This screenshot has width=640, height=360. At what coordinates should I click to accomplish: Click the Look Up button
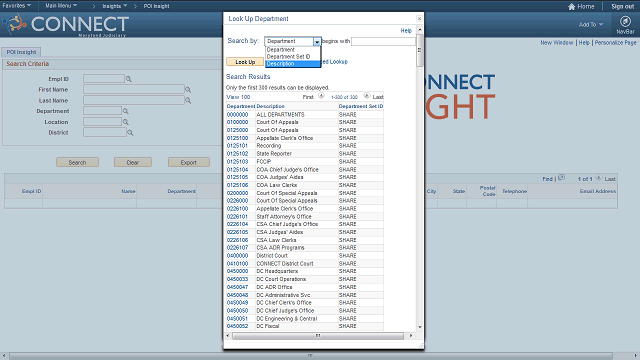[245, 62]
